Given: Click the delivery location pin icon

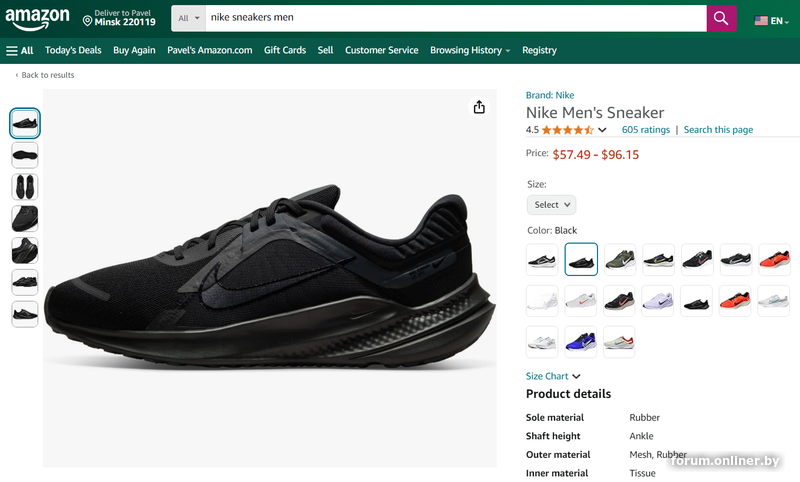Looking at the screenshot, I should pyautogui.click(x=87, y=20).
